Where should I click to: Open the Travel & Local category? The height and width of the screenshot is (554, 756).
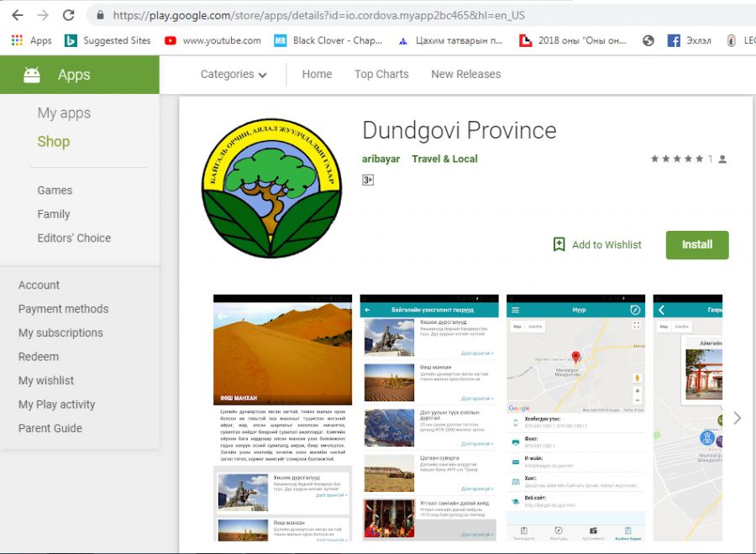444,159
